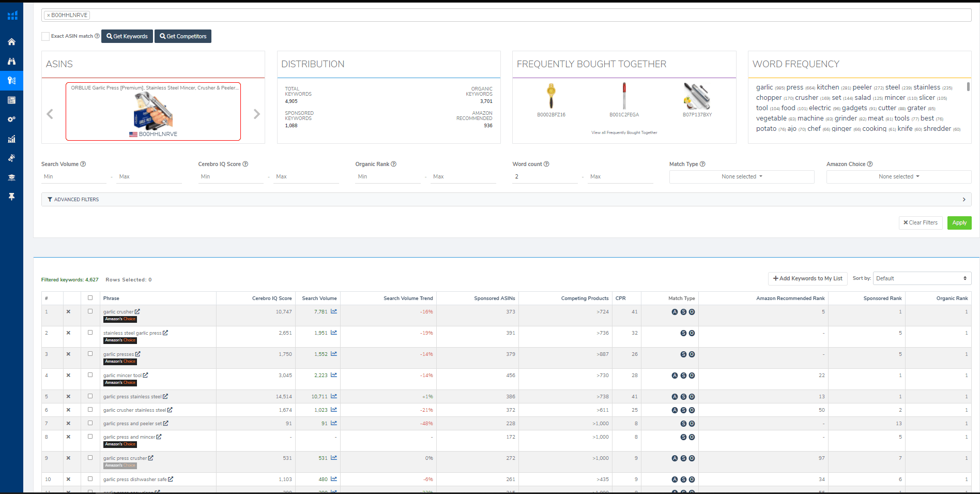Image resolution: width=980 pixels, height=494 pixels.
Task: Click the bar chart analytics sidebar icon
Action: (11, 139)
